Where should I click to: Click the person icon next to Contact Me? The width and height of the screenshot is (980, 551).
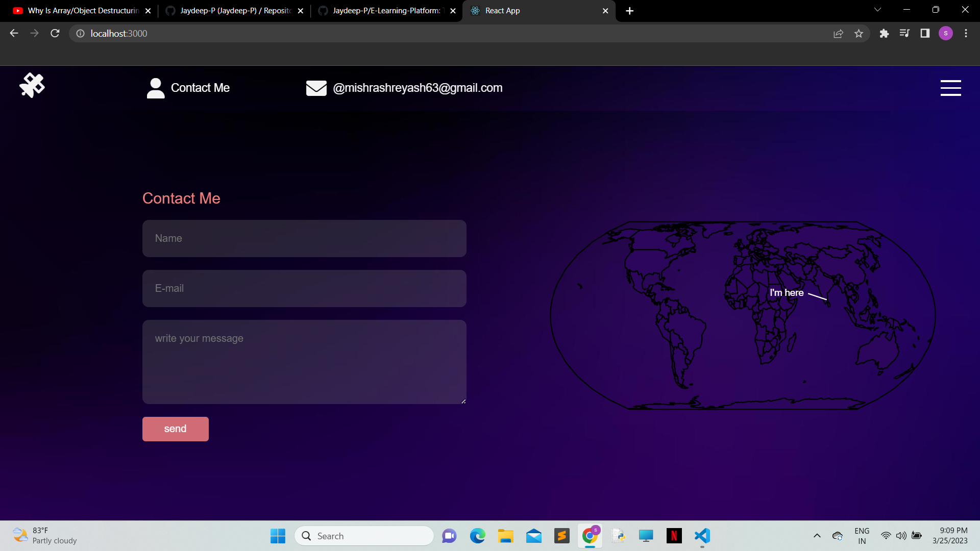click(x=155, y=87)
